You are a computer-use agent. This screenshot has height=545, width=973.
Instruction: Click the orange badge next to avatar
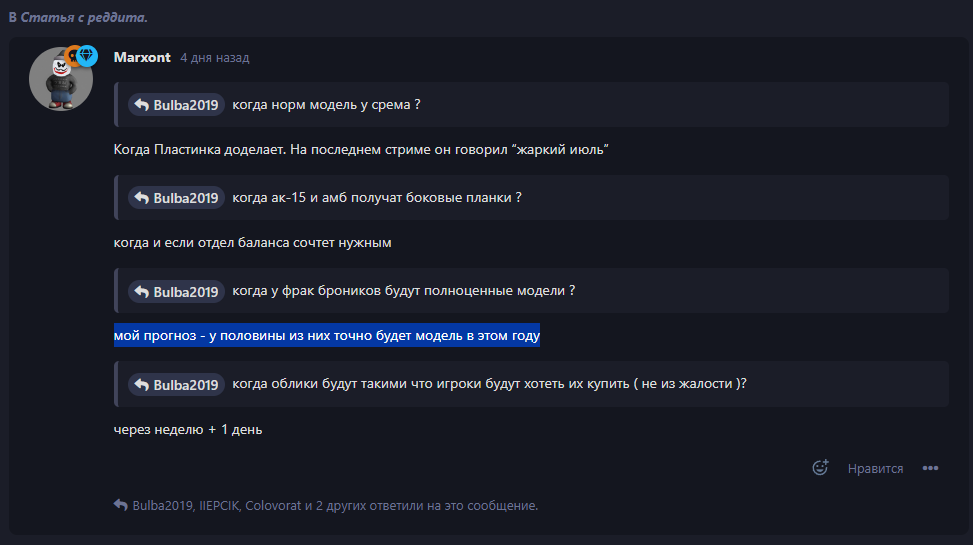pos(70,56)
